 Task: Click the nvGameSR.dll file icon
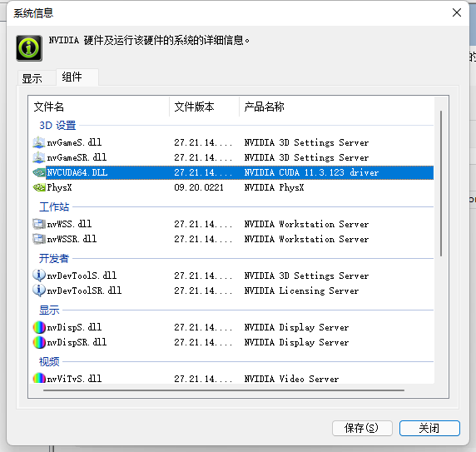[x=39, y=157]
